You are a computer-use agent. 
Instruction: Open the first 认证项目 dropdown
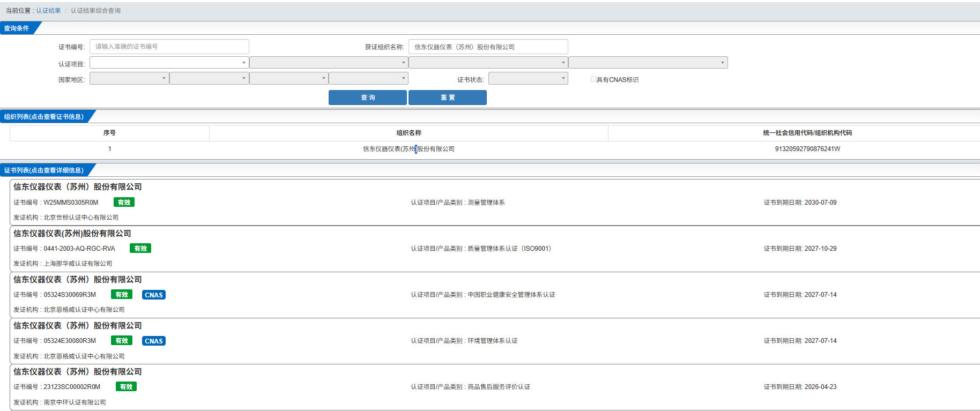[169, 63]
